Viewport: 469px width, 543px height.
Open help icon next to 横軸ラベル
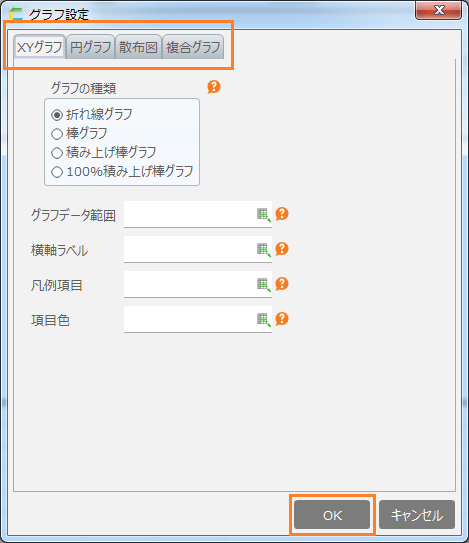pyautogui.click(x=282, y=249)
